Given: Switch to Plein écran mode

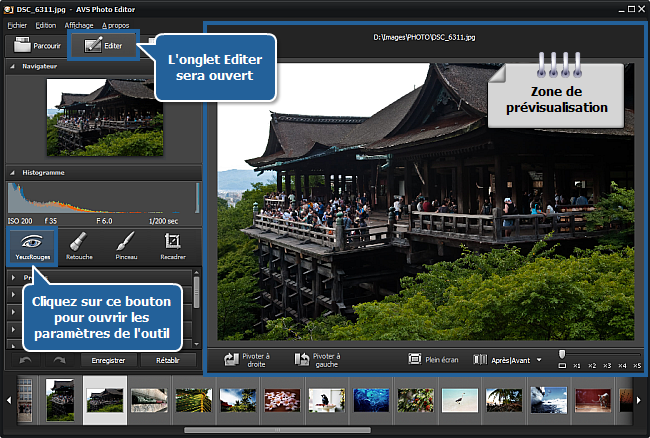Looking at the screenshot, I should click(x=434, y=360).
